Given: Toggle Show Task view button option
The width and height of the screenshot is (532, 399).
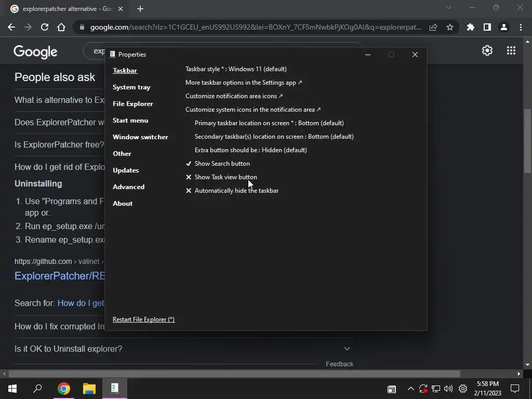Looking at the screenshot, I should point(221,177).
